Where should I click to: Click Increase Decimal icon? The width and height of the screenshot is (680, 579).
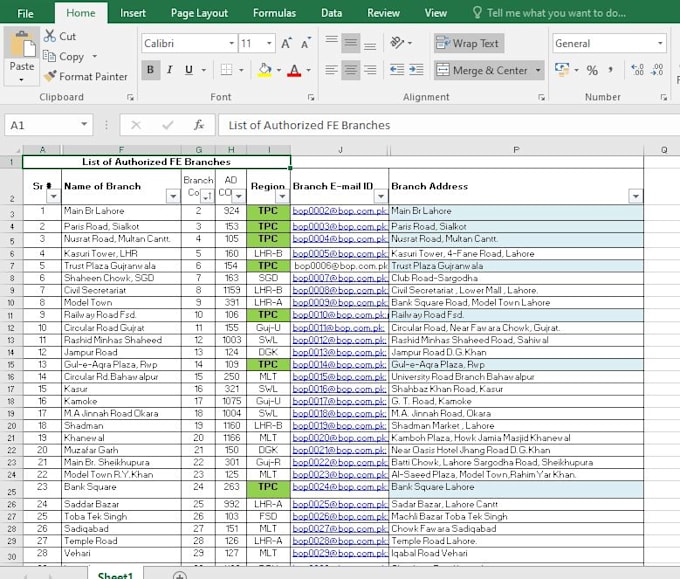coord(638,70)
